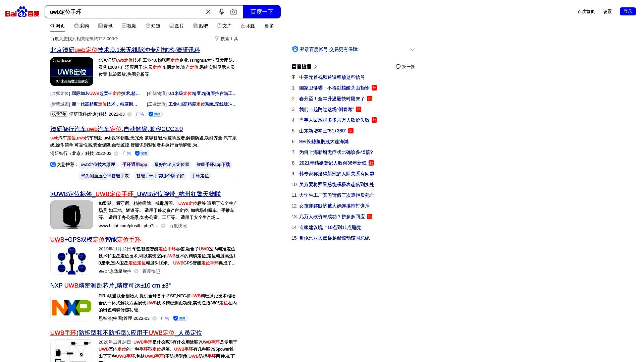This screenshot has height=362, width=644.
Task: Click 保障 badge under 清研讯科 result
Action: click(x=155, y=114)
